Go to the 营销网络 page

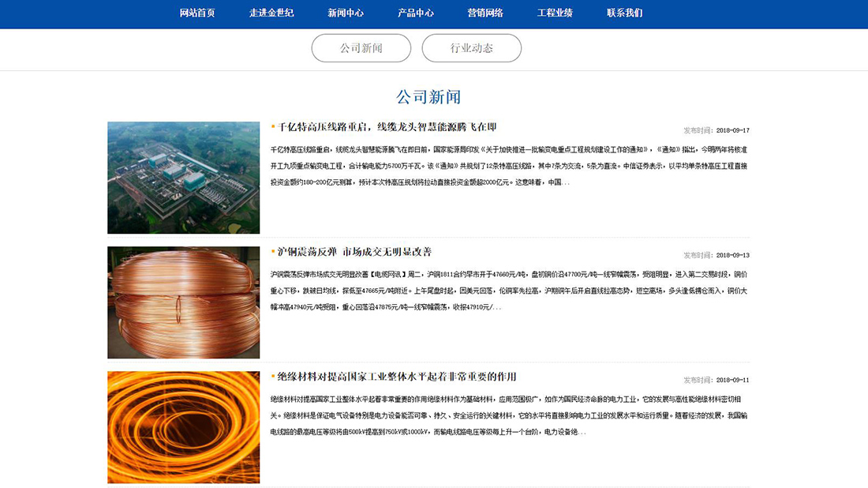click(x=487, y=13)
